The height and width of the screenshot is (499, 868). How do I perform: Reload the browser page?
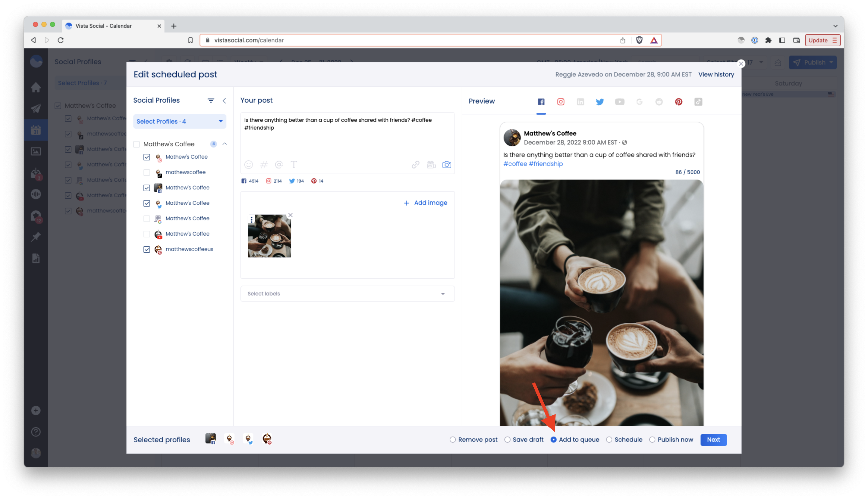tap(61, 40)
